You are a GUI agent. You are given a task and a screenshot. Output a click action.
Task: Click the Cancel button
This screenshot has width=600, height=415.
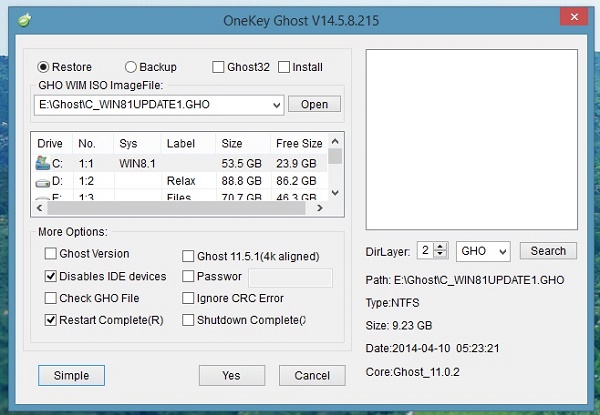click(x=312, y=375)
